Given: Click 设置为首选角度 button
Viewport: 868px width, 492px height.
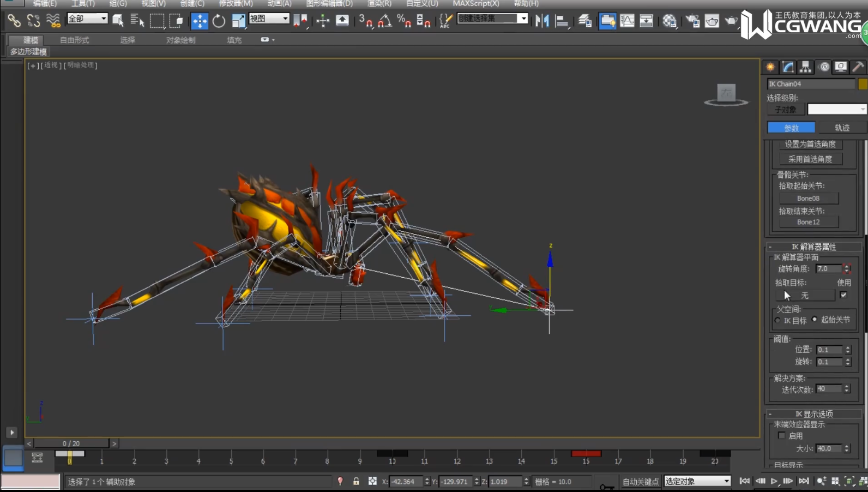Looking at the screenshot, I should tap(810, 144).
